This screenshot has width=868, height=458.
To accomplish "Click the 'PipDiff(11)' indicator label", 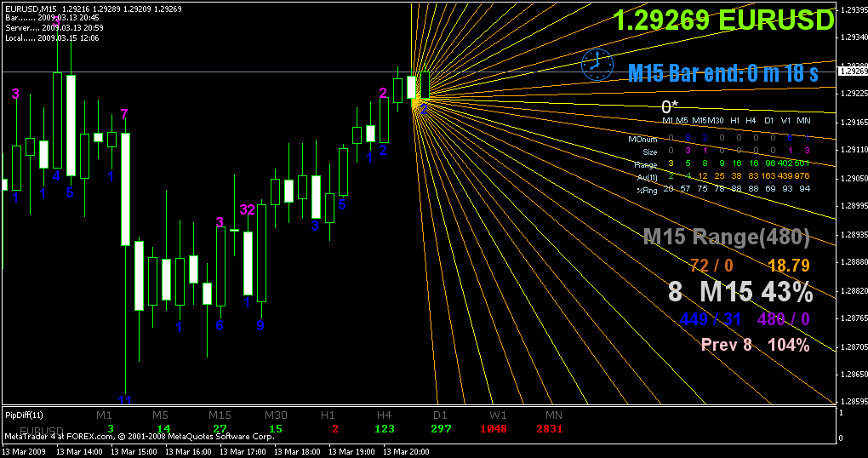I will (x=24, y=415).
